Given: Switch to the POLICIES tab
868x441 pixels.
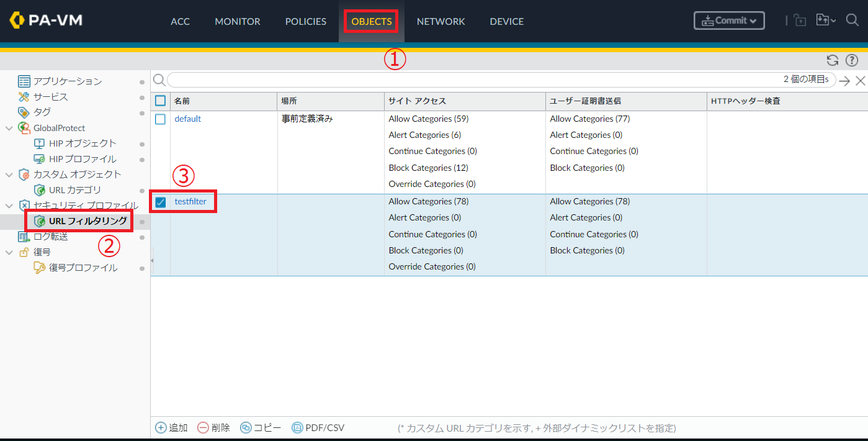Looking at the screenshot, I should pos(305,22).
